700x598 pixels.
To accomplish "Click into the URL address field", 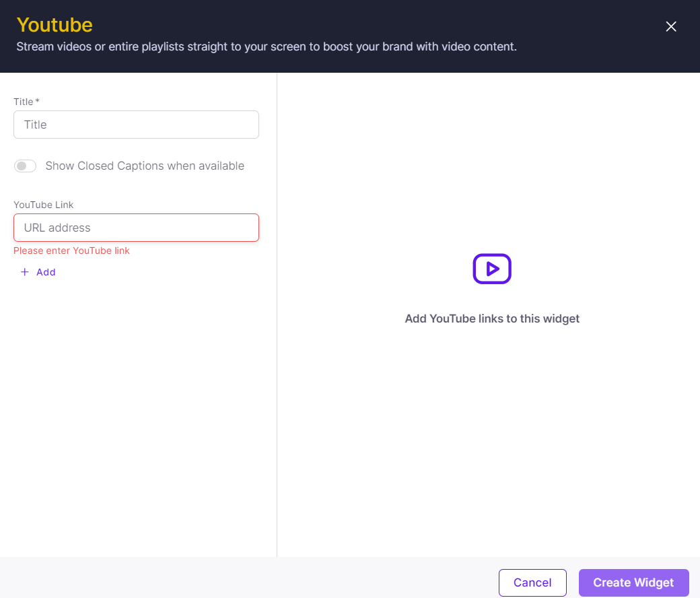I will pyautogui.click(x=136, y=228).
